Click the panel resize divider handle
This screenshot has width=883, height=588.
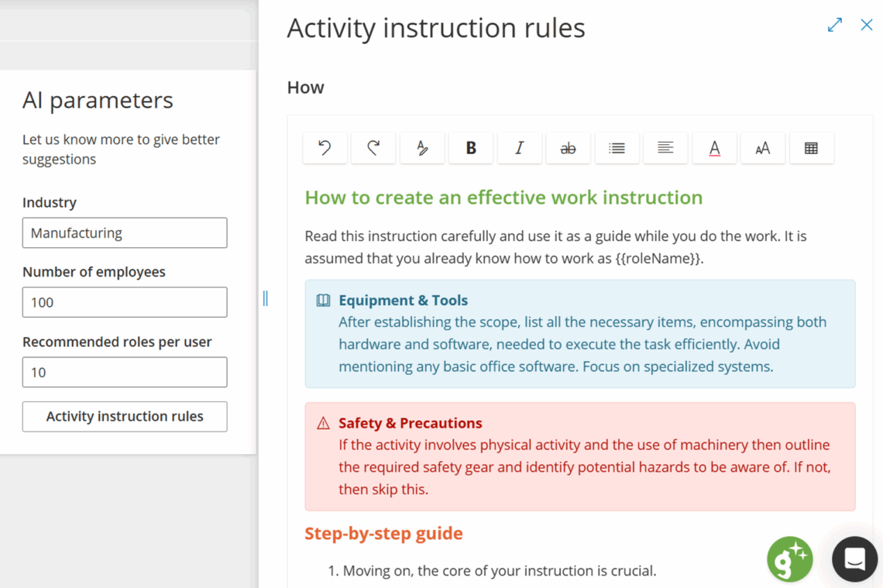tap(265, 298)
